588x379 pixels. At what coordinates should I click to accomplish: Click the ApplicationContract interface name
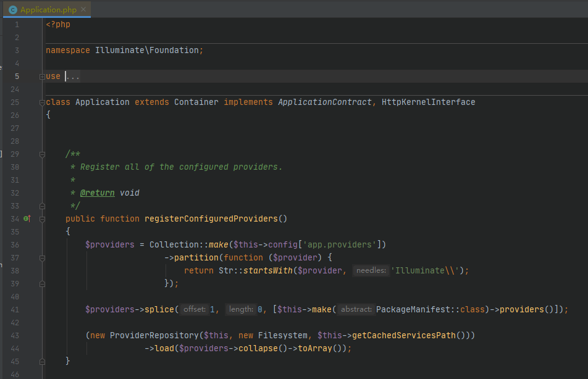tap(325, 102)
